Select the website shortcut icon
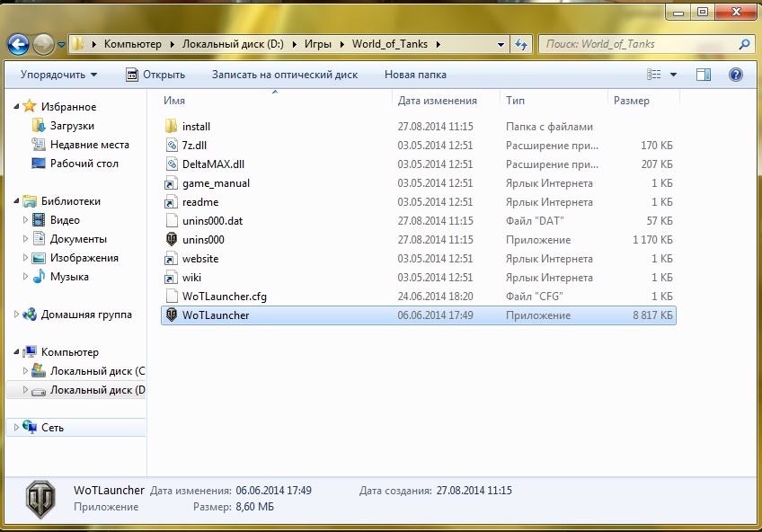 (x=171, y=259)
